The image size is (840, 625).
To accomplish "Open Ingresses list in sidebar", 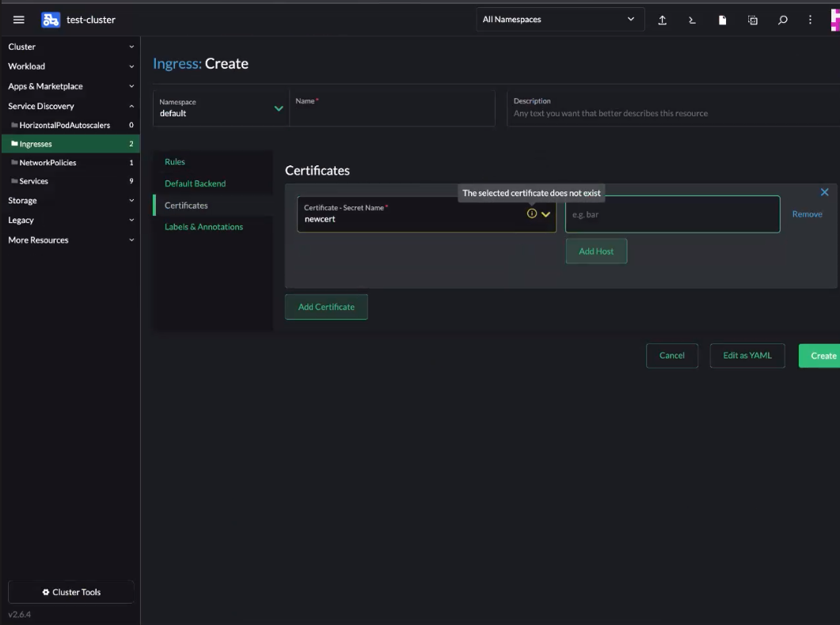I will click(70, 143).
